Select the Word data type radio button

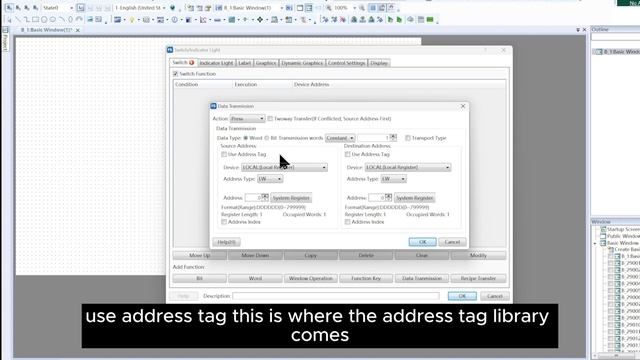(246, 138)
